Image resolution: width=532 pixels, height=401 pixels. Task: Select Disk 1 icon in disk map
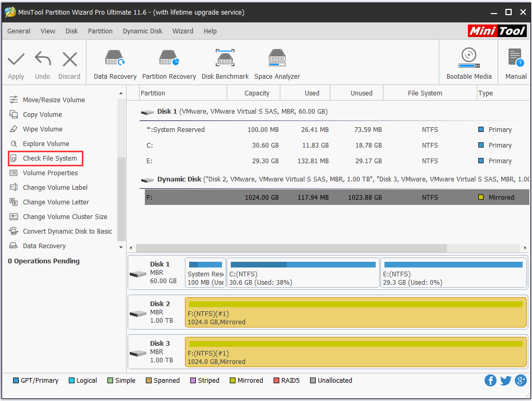138,274
